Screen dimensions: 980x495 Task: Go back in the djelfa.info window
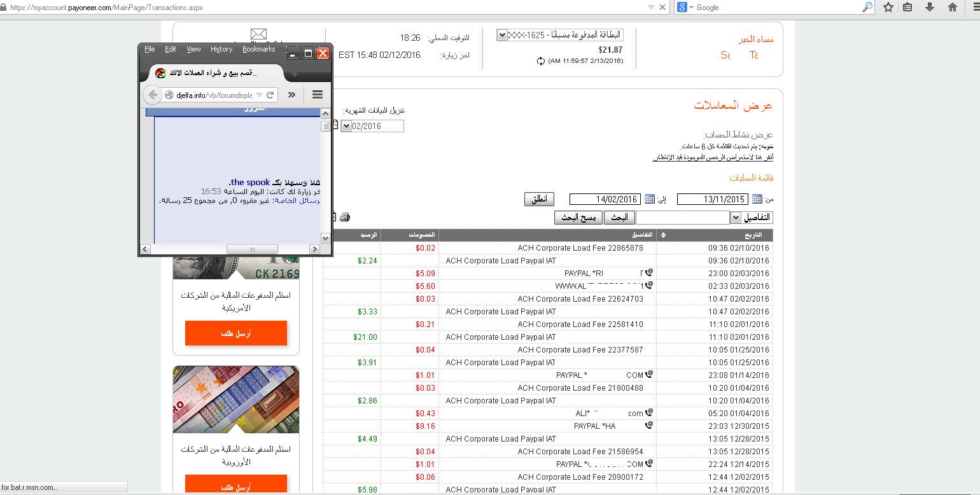click(x=152, y=95)
